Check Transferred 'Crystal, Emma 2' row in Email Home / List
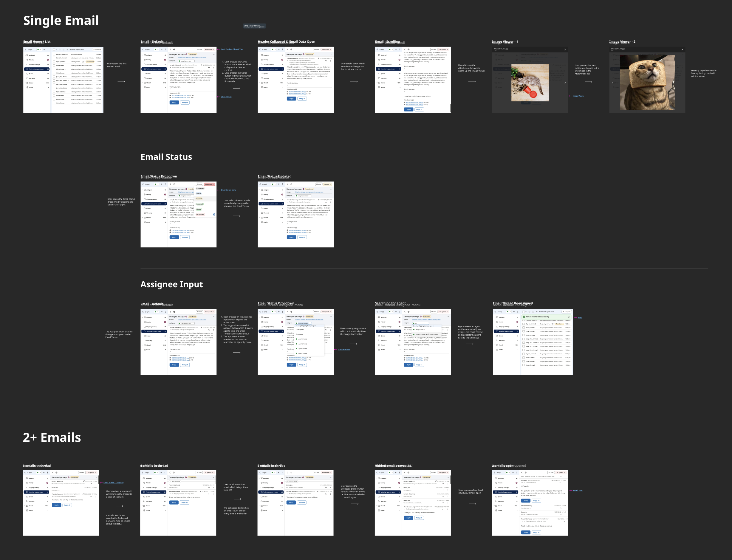The height and width of the screenshot is (560, 732). [x=54, y=62]
